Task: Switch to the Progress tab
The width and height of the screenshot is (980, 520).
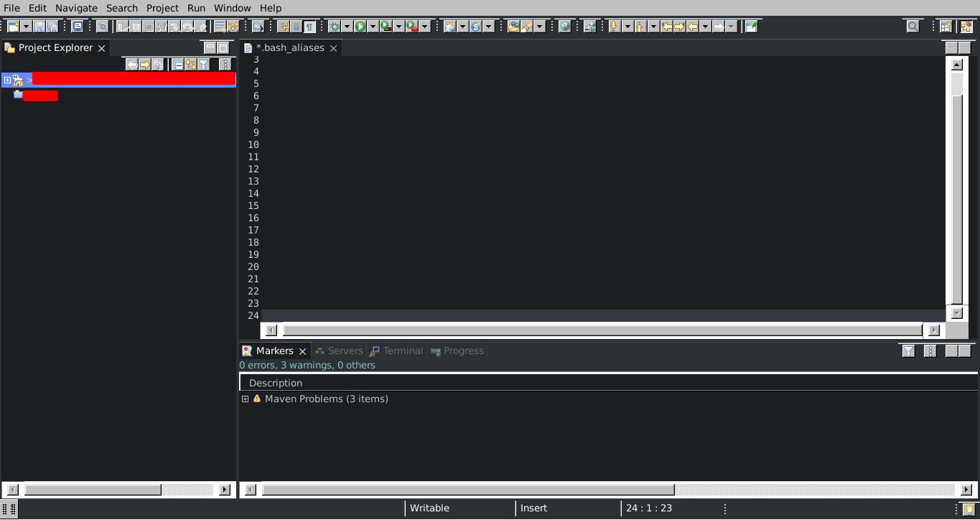Action: click(x=457, y=351)
